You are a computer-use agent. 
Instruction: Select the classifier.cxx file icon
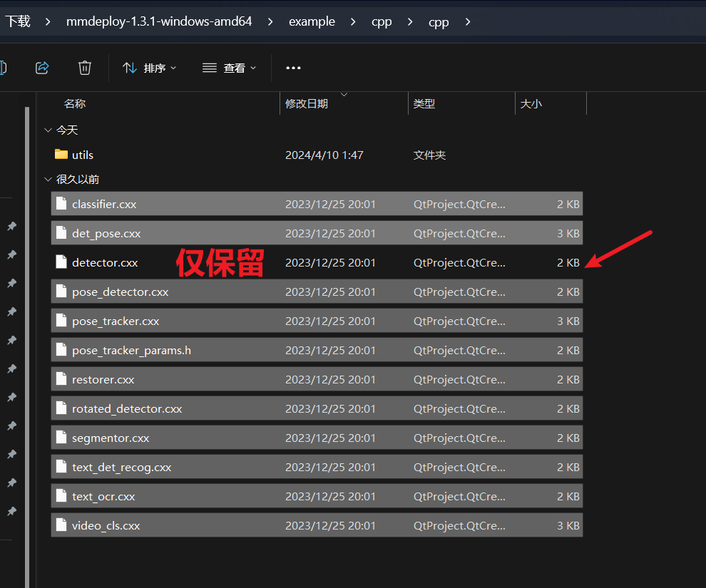point(61,204)
